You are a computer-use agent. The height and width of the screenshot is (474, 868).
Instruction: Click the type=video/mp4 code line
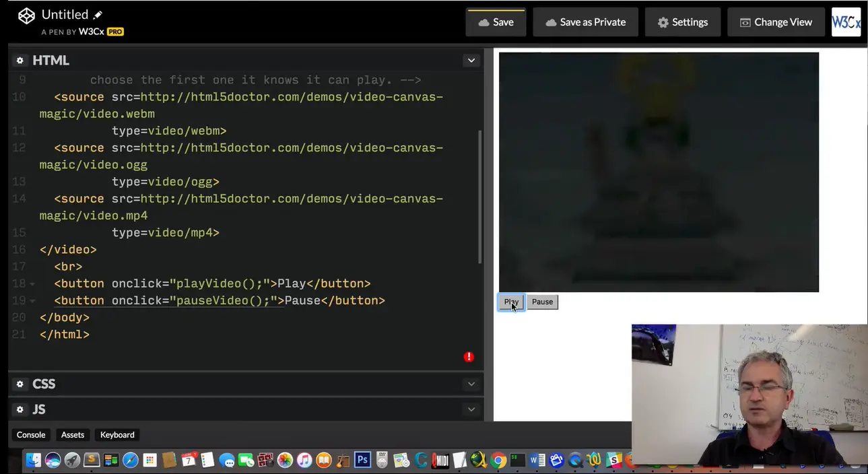[166, 233]
